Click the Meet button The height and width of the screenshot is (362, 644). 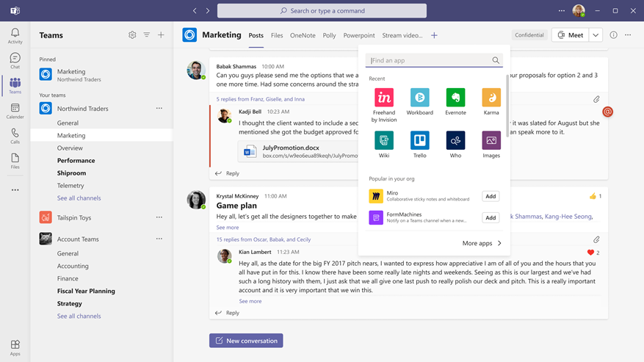coord(570,35)
